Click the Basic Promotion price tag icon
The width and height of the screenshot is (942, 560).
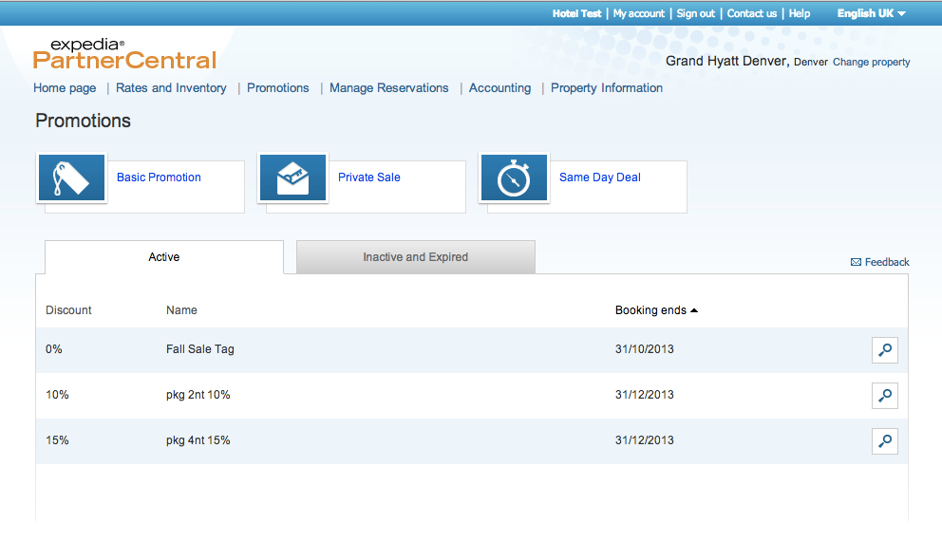71,178
